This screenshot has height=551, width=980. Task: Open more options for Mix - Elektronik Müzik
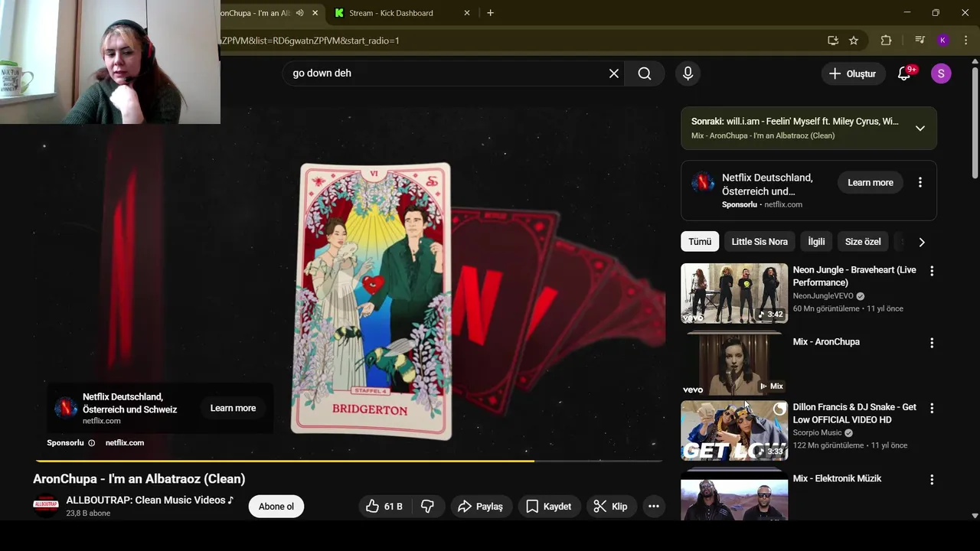tap(932, 480)
